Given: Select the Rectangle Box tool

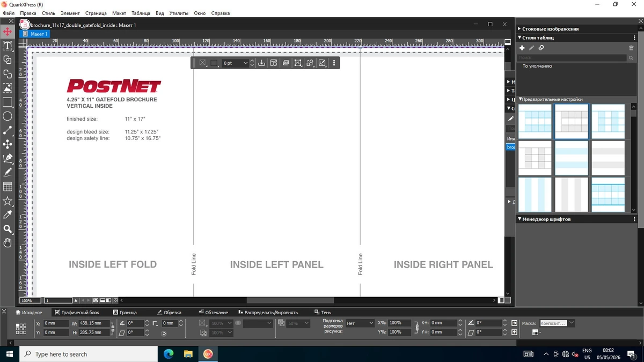Looking at the screenshot, I should pos(8,102).
